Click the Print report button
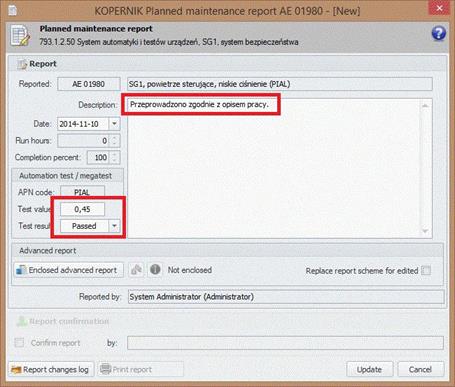Viewport: 455px width, 387px height. pos(140,369)
